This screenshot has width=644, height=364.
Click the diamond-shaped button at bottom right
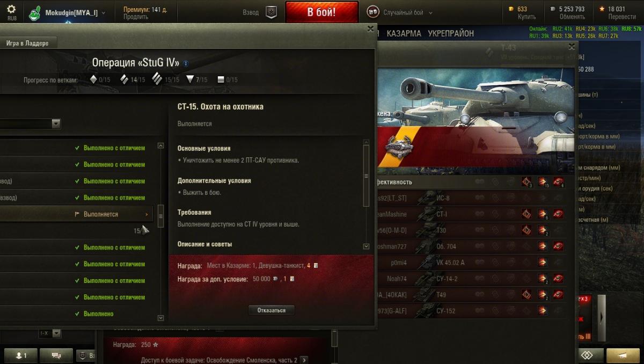click(x=587, y=355)
